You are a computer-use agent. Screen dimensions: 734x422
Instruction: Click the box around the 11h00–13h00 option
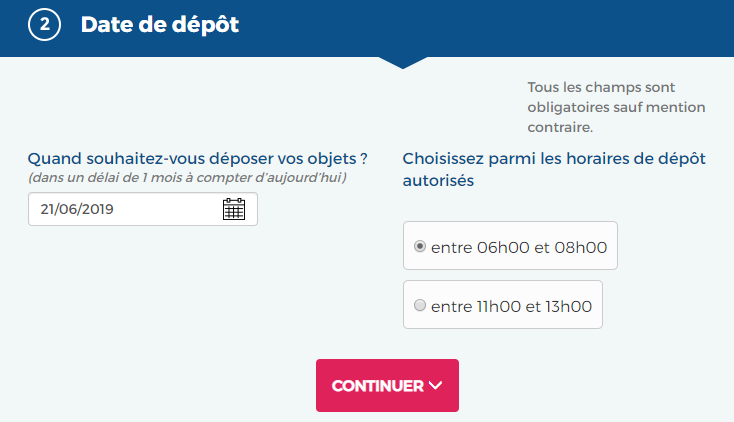[503, 304]
